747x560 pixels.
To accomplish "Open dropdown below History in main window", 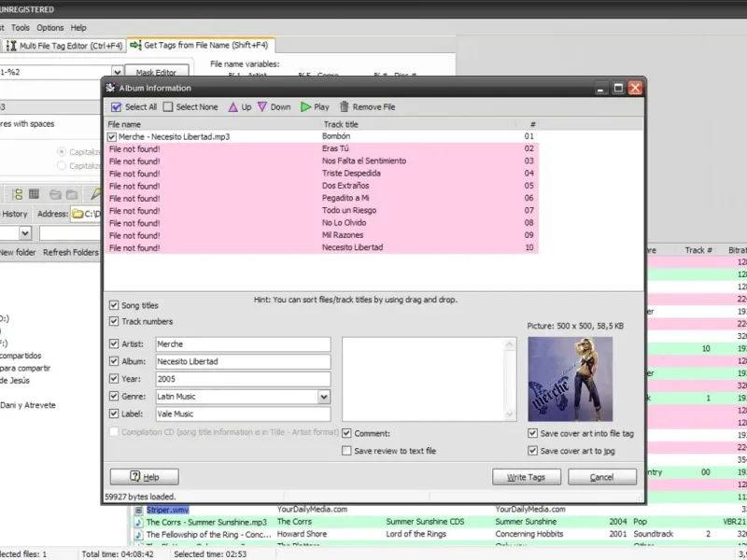I will click(25, 233).
